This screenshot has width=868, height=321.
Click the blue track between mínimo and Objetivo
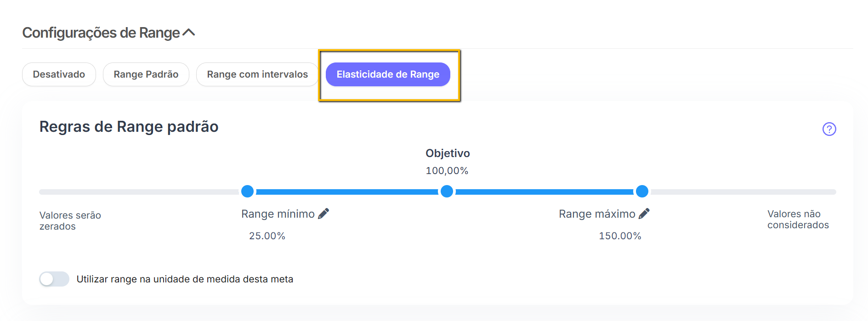click(x=347, y=191)
